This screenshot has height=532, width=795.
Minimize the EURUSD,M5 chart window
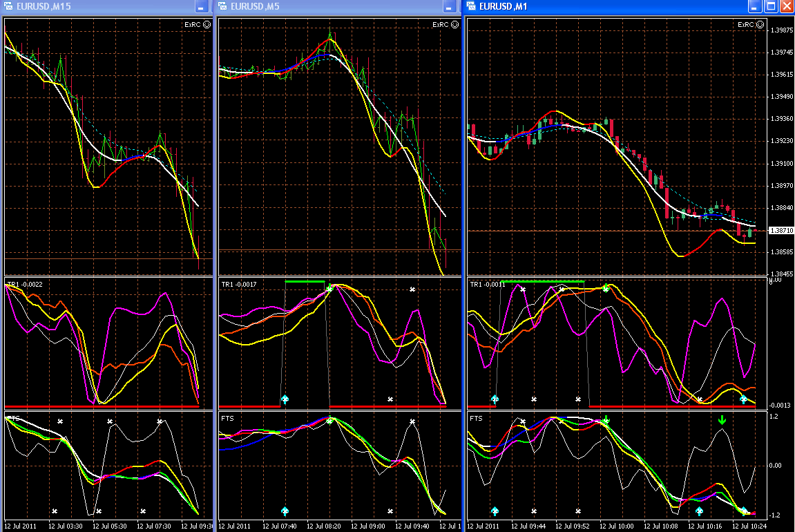pyautogui.click(x=449, y=7)
